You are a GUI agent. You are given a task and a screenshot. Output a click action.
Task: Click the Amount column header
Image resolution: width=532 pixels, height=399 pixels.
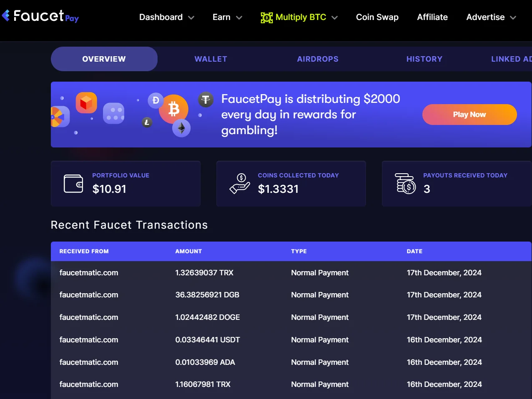(188, 251)
